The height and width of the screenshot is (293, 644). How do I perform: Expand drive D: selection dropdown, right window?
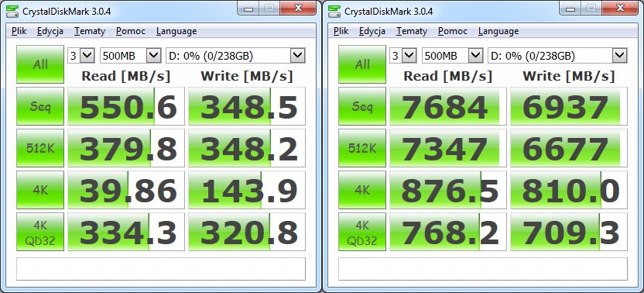click(619, 55)
